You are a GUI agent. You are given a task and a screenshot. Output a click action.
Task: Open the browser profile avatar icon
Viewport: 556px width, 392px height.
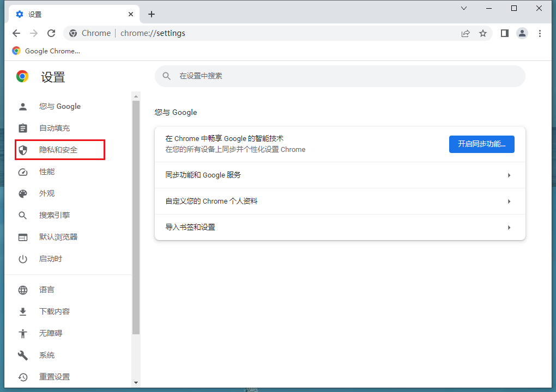[x=522, y=33]
